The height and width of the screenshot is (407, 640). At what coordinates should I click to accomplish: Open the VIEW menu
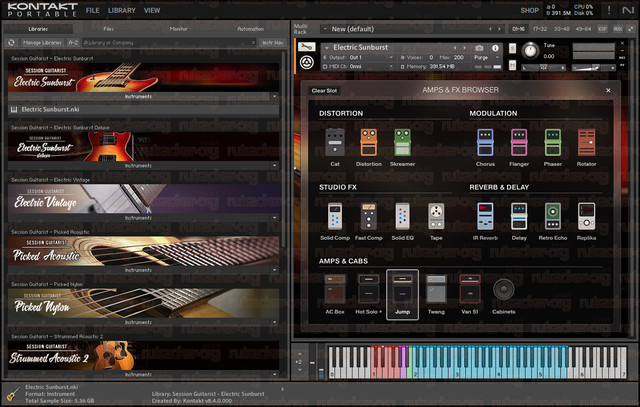click(152, 10)
